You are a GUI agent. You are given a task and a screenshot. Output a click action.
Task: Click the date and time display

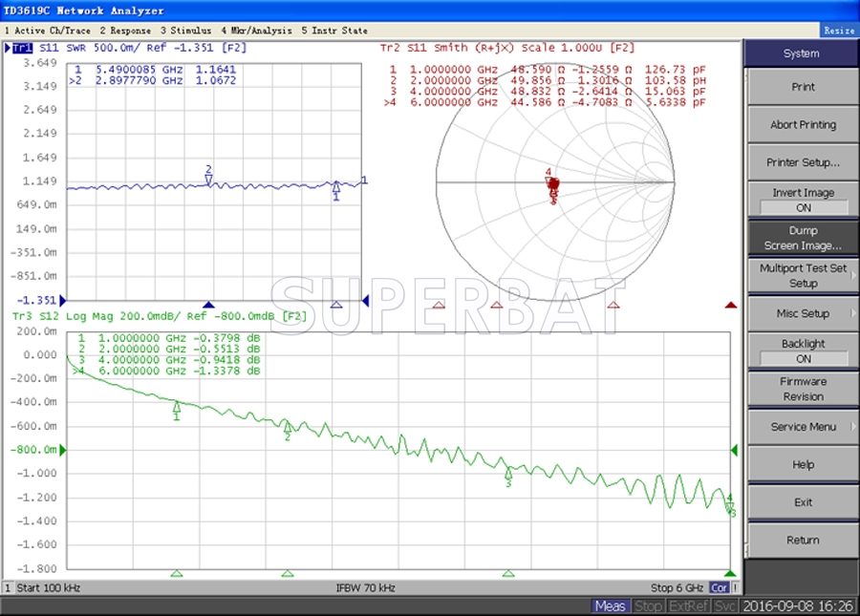tap(798, 606)
